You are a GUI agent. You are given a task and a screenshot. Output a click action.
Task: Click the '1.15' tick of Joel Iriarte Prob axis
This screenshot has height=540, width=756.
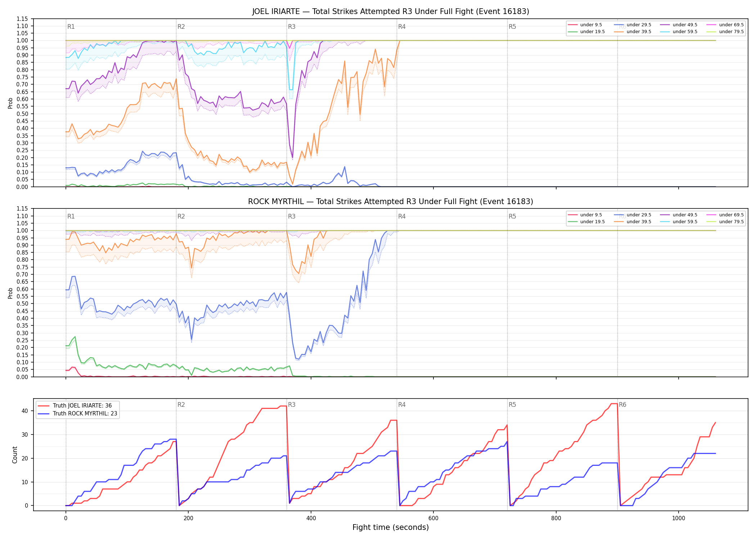pyautogui.click(x=22, y=19)
